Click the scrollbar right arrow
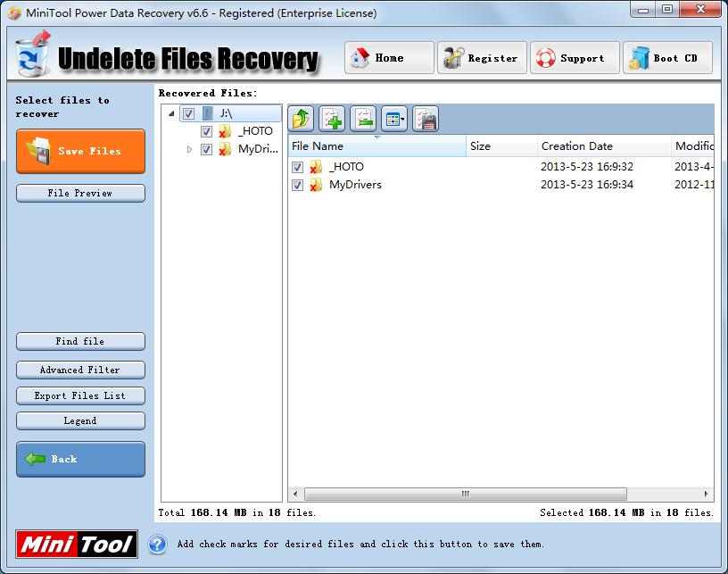This screenshot has height=574, width=728. click(x=706, y=494)
